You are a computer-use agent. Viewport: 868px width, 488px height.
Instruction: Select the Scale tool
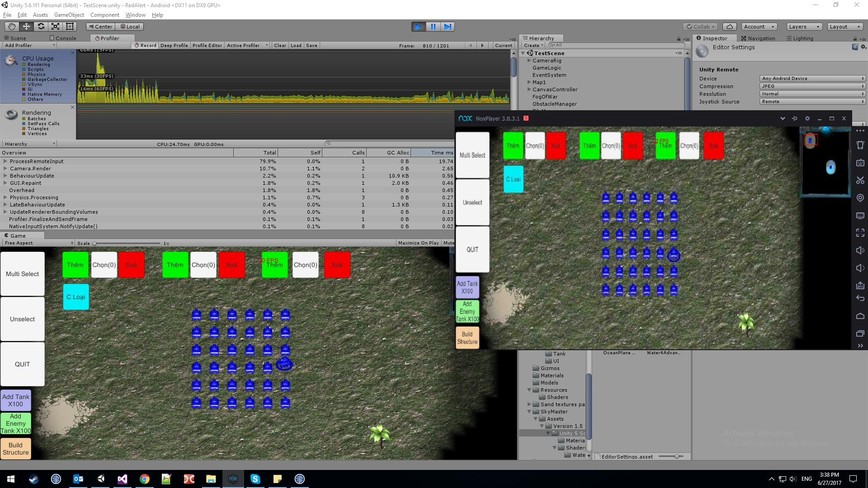tap(55, 27)
